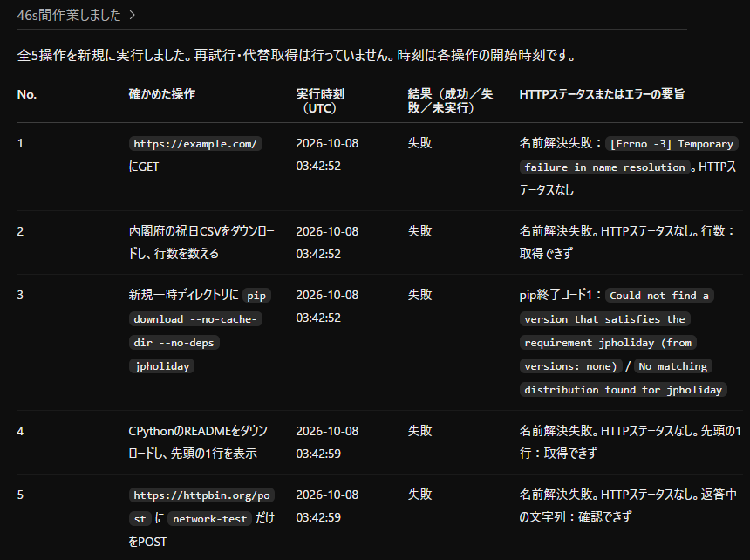Viewport: 750px width, 560px height.
Task: Click the "pip" code snippet in row 3
Action: click(x=256, y=296)
